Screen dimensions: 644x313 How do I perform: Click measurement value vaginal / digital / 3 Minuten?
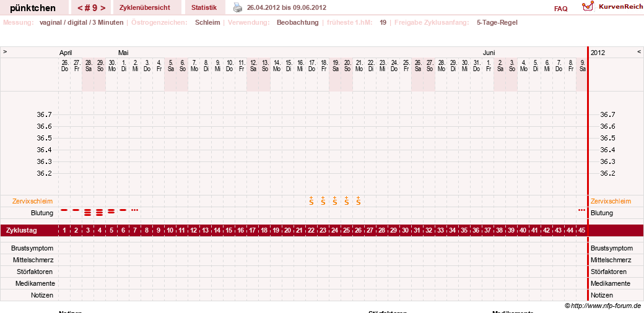81,22
